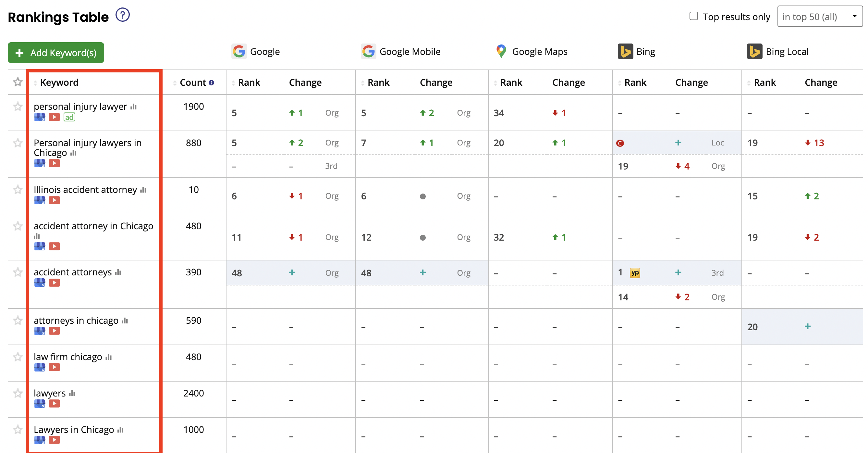Click the bar chart icon beside Illinois accident attorney
This screenshot has height=453, width=868.
pos(143,190)
